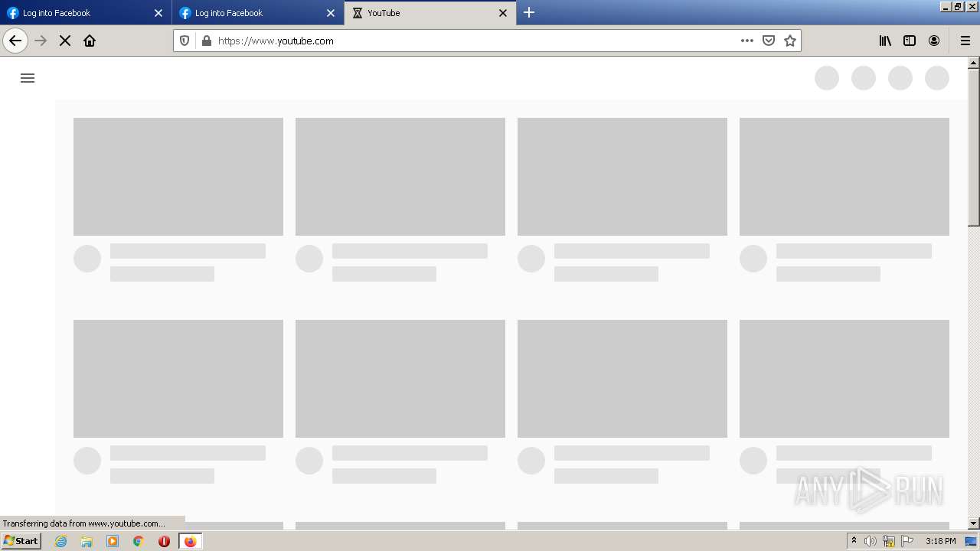
Task: Stop loading the YouTube page
Action: tap(65, 41)
